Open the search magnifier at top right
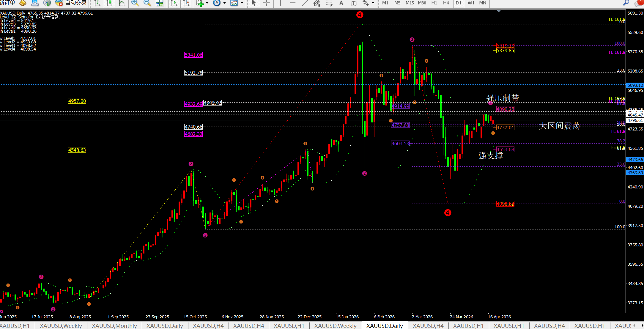The width and height of the screenshot is (644, 329). pyautogui.click(x=626, y=3)
